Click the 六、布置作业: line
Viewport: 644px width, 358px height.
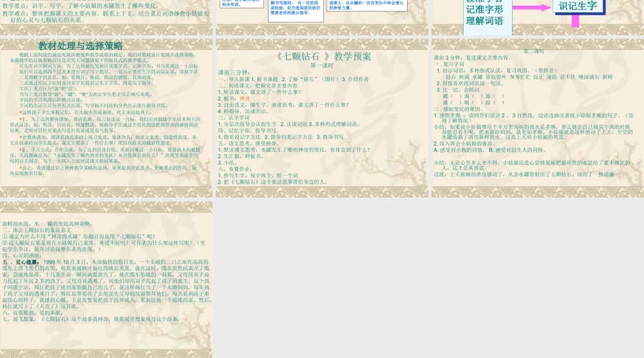click(234, 169)
